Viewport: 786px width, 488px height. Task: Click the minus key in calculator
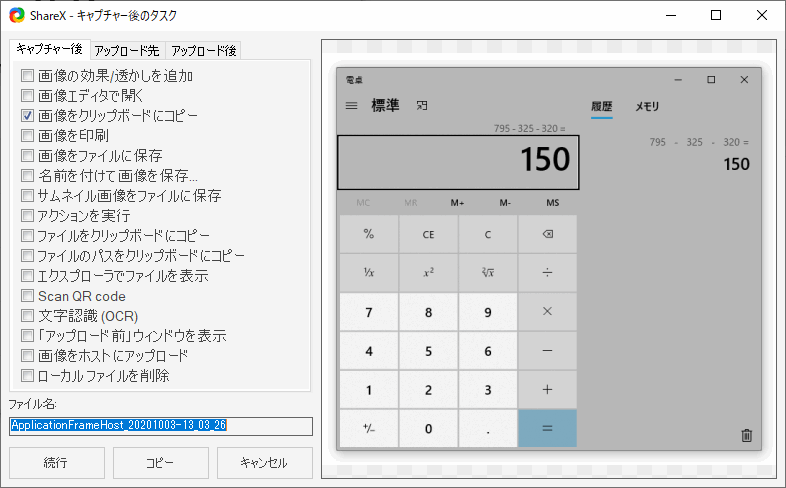pyautogui.click(x=547, y=351)
